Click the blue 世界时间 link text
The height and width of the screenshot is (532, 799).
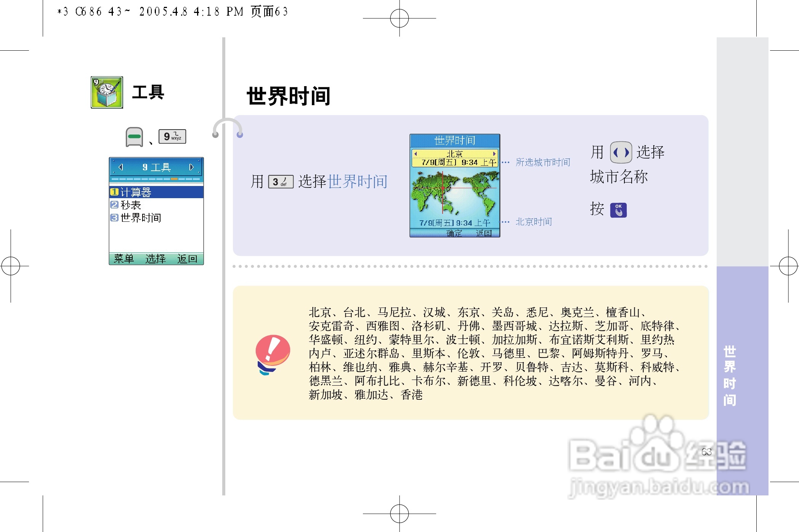tap(357, 181)
